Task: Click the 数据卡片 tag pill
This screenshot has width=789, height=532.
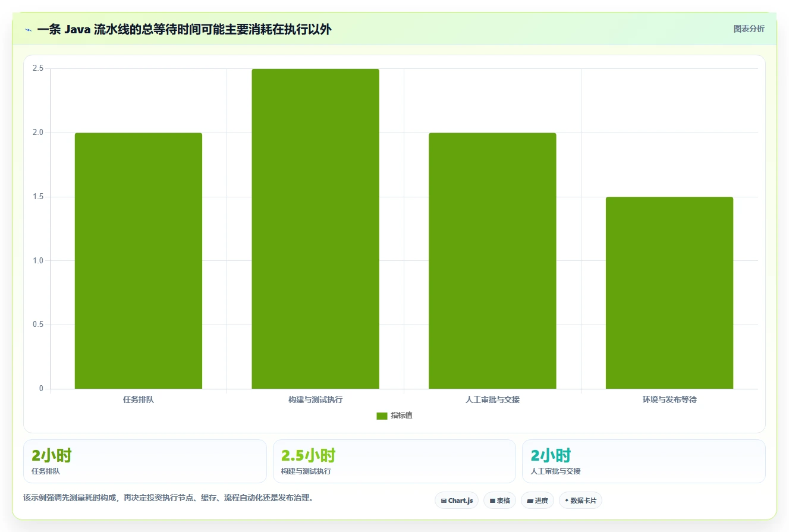Action: (x=580, y=500)
